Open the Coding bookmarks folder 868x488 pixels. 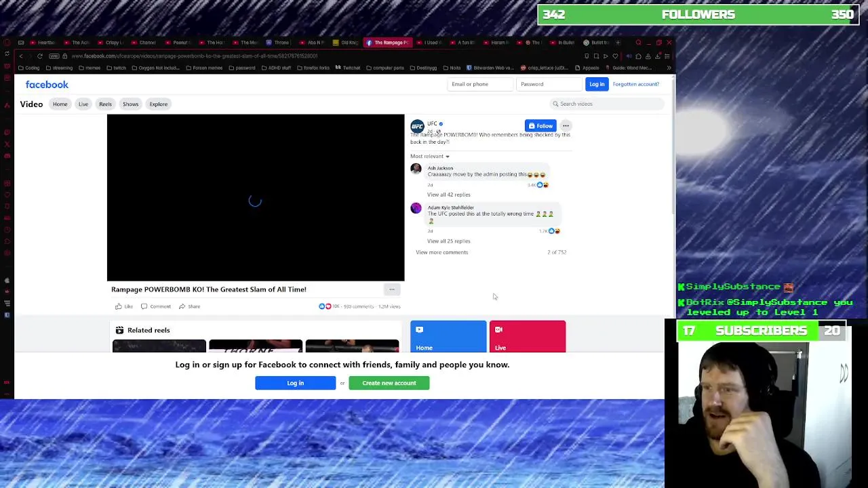tap(29, 68)
